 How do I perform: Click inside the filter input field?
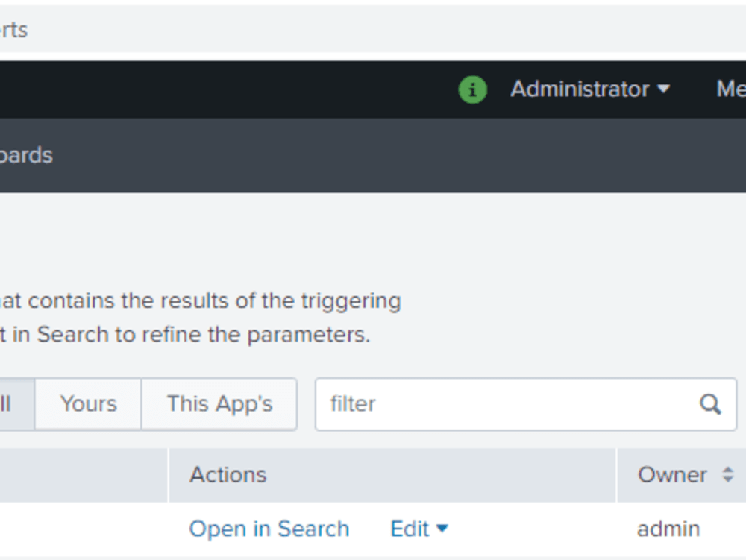[485, 404]
